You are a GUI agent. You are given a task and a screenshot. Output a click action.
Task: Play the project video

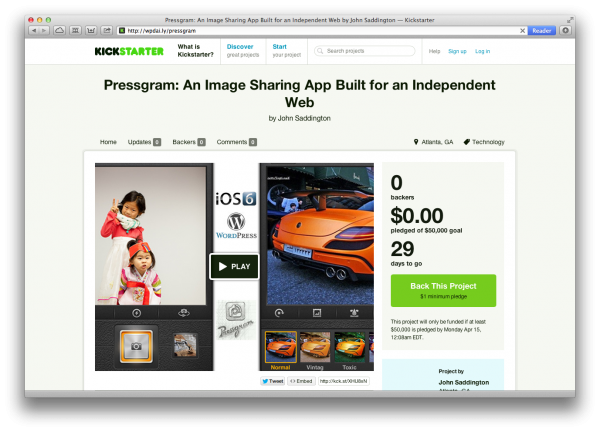click(x=235, y=266)
